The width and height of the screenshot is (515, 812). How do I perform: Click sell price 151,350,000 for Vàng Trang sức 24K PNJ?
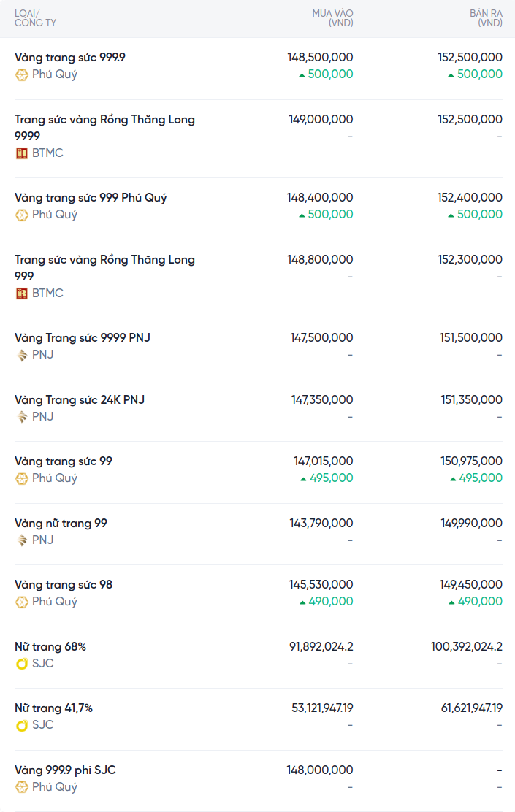(470, 400)
